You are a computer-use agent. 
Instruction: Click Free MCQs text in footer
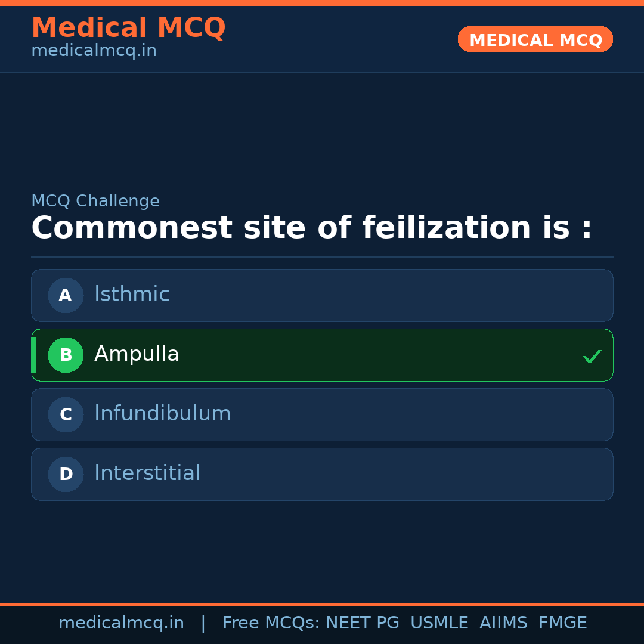point(271,623)
